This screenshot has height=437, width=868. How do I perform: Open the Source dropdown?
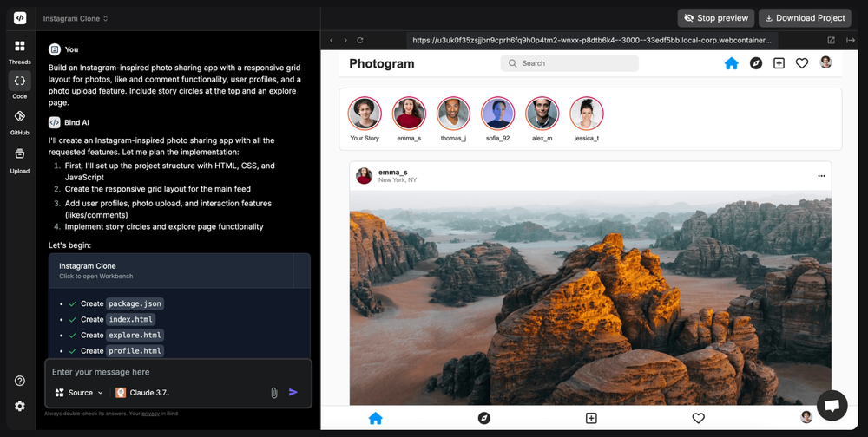click(x=79, y=393)
